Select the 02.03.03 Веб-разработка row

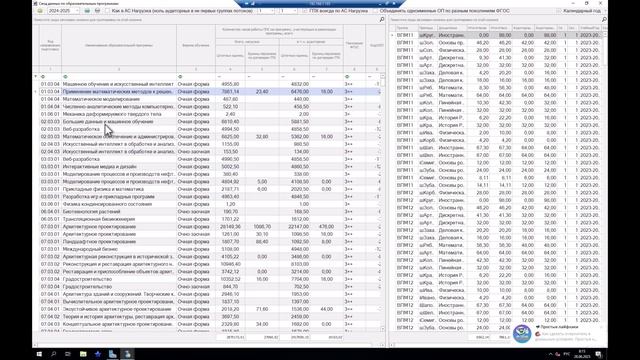coord(210,129)
